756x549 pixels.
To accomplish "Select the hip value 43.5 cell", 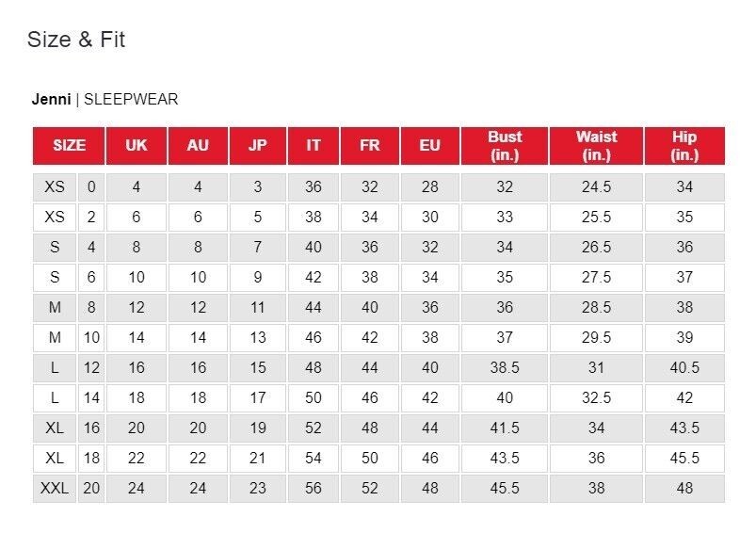I will pos(684,428).
